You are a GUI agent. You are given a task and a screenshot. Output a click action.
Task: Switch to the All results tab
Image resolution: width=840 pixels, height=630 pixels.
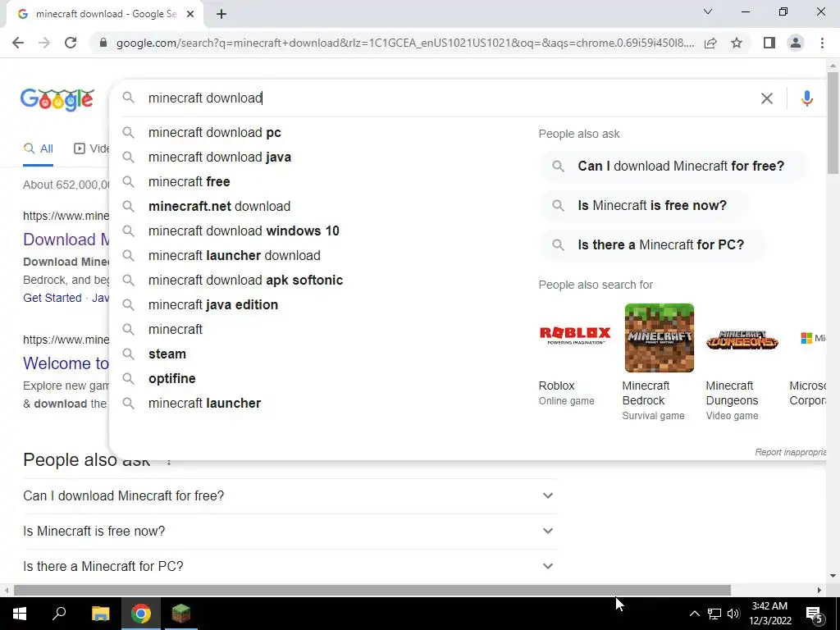[38, 149]
